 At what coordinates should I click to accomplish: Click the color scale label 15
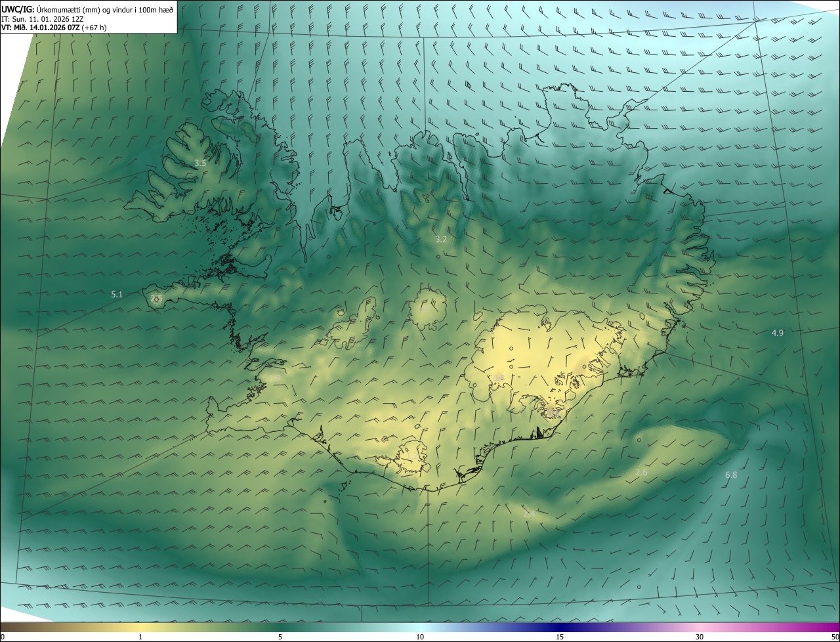(560, 637)
